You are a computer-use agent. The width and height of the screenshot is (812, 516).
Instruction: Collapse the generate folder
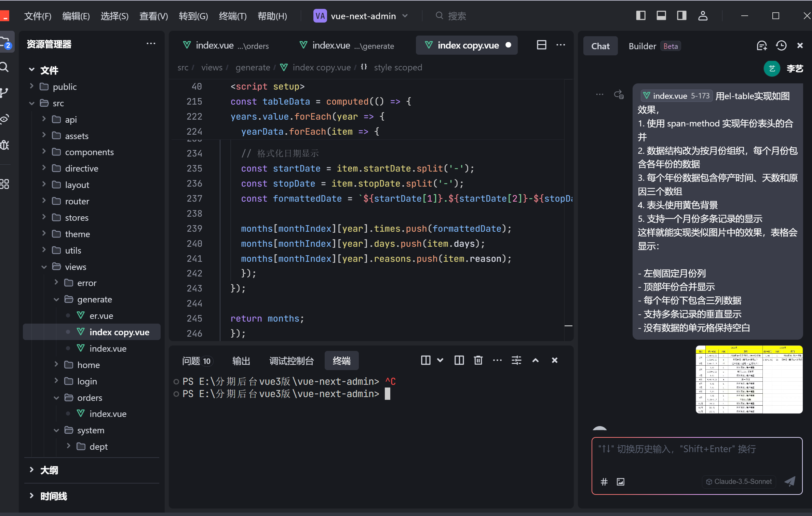tap(94, 299)
